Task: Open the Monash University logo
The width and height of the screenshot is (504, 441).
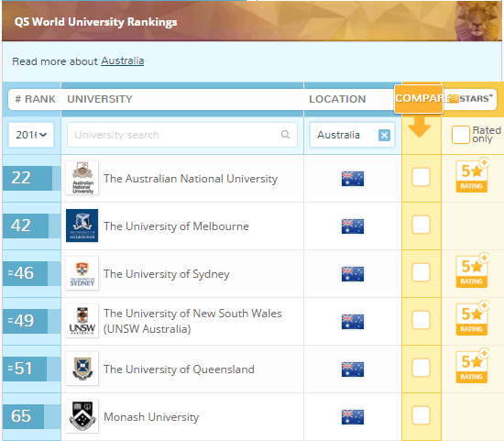Action: [82, 416]
